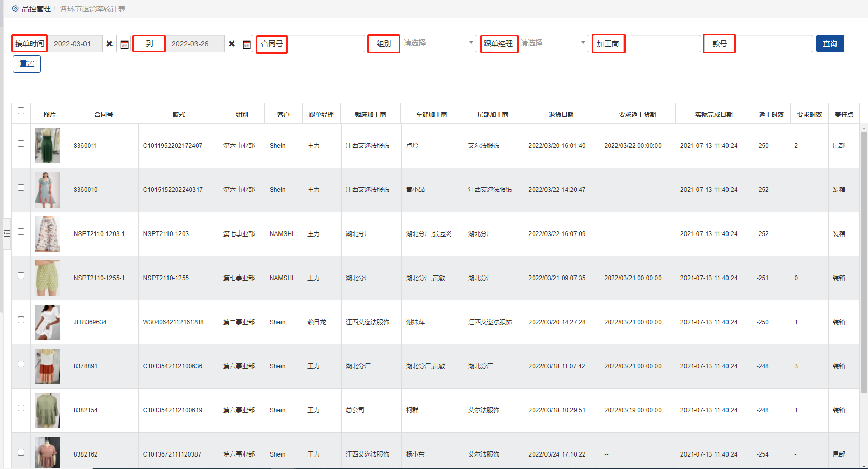Click the 重置 reset button
Screen dimensions: 868x469
tap(27, 64)
